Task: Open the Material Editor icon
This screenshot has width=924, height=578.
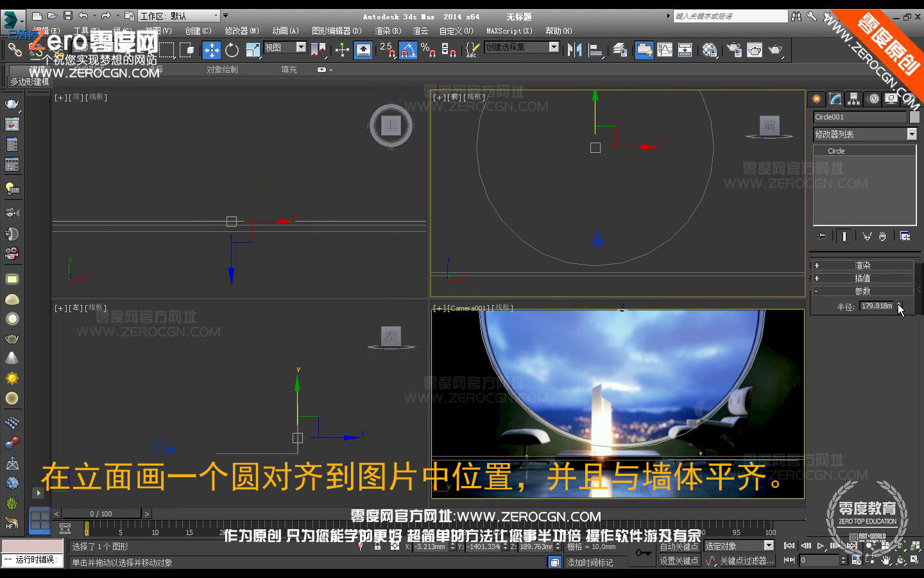Action: 710,50
